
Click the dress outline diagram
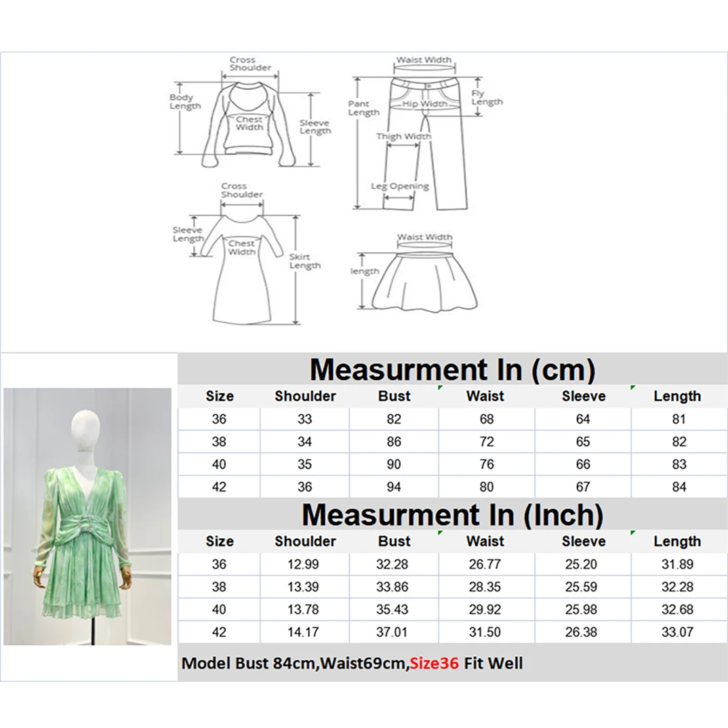tap(243, 269)
